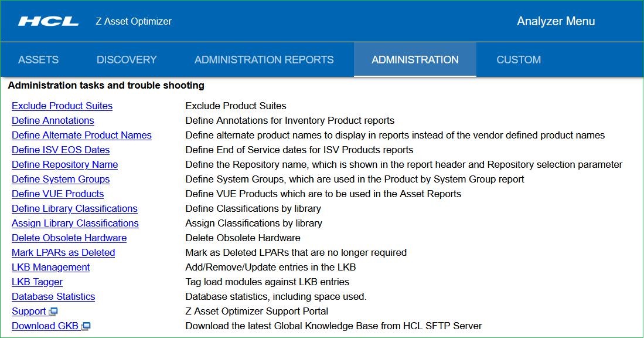Screen dimensions: 644x338
Task: Open Delete Obsolete Hardware link
Action: pos(69,238)
